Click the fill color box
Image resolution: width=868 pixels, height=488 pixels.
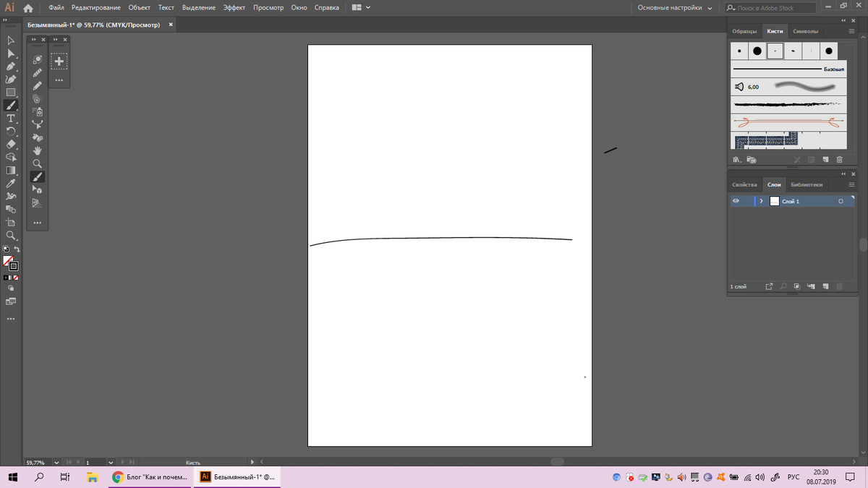click(x=8, y=260)
